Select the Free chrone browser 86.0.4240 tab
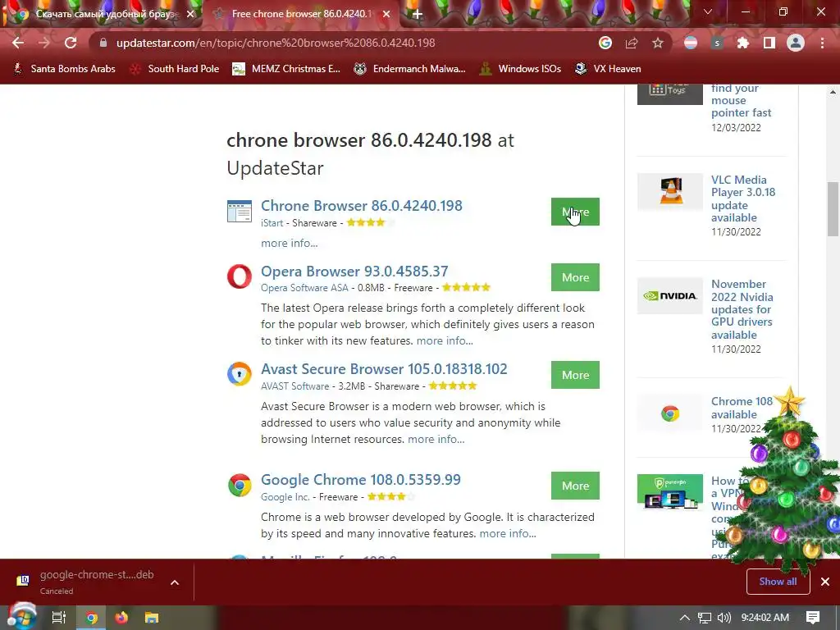 pos(300,14)
